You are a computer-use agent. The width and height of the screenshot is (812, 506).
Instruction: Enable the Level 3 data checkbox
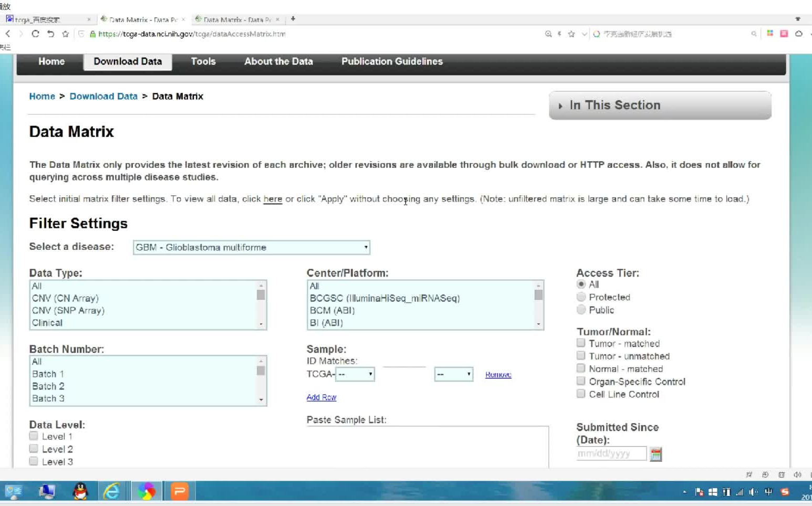pos(34,461)
